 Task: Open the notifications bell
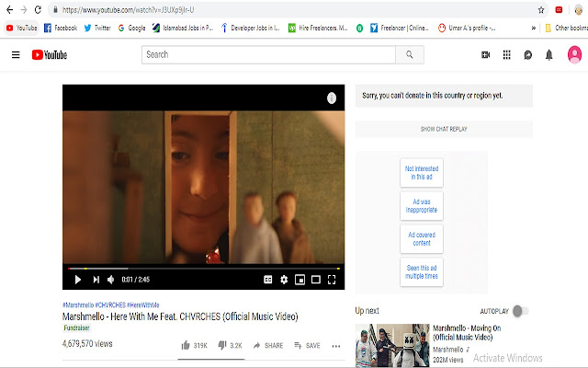pos(549,55)
